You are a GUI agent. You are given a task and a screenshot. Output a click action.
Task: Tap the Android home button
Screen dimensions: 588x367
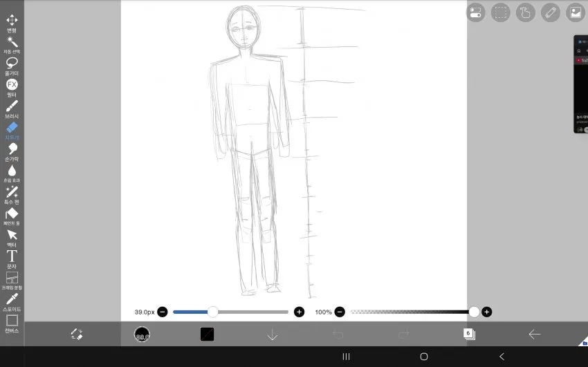pos(424,357)
